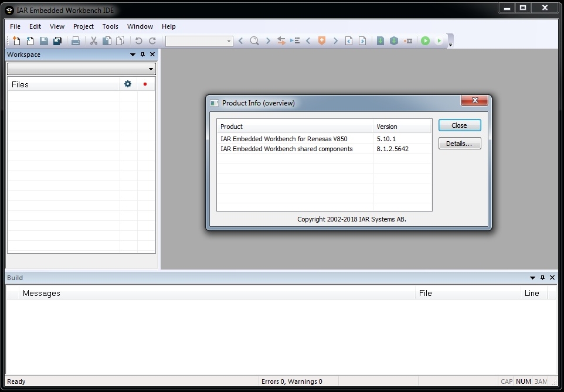Click the Replace orange arrows icon
Viewport: 564px width, 392px height.
point(281,41)
